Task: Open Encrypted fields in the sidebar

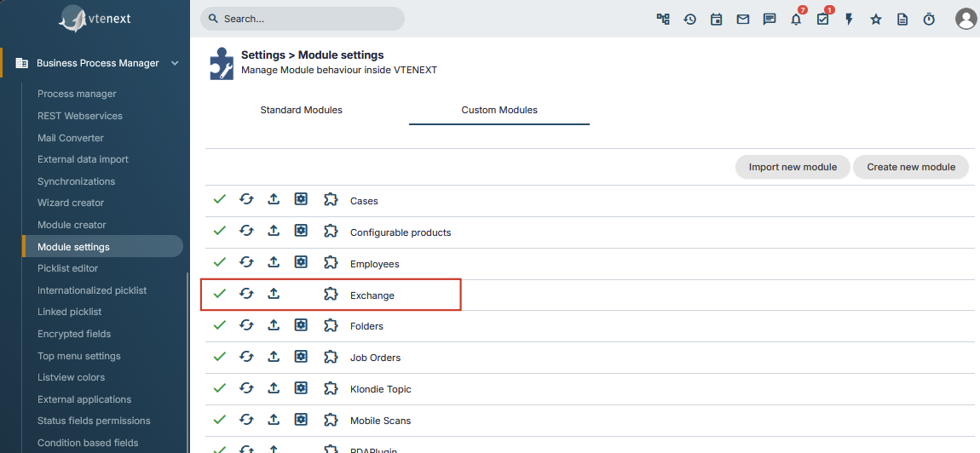Action: (x=74, y=334)
